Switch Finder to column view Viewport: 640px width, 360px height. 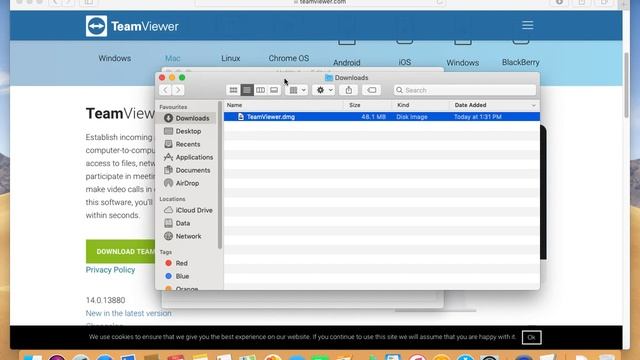click(x=260, y=90)
